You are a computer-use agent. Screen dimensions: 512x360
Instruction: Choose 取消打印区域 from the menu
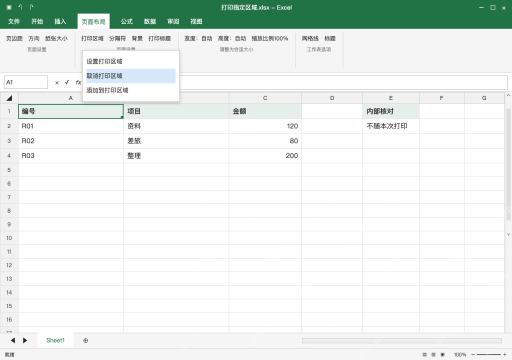131,76
